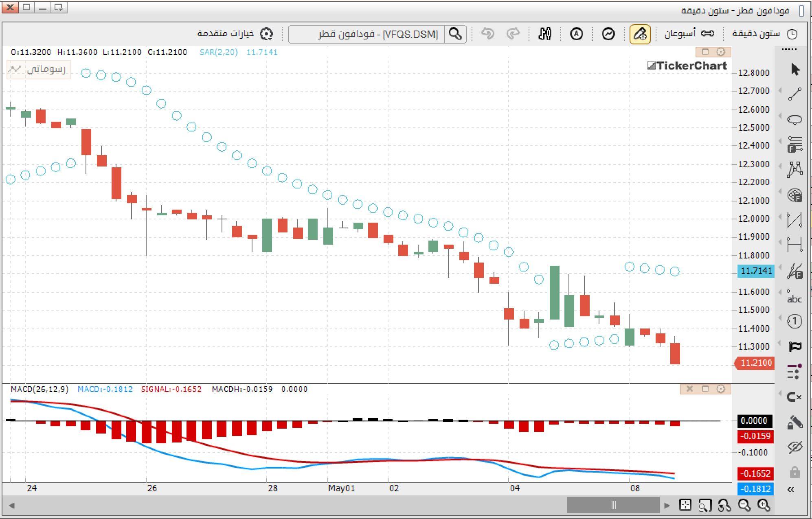The image size is (812, 519).
Task: Open advanced options خيارات متقدمة
Action: click(x=235, y=33)
